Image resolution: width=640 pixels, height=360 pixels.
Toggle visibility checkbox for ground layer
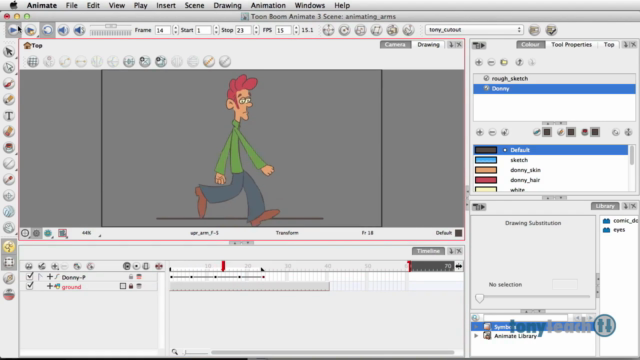pyautogui.click(x=29, y=286)
